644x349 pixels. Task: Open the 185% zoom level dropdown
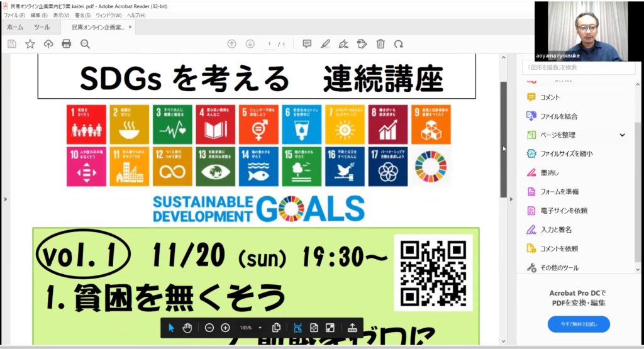tap(260, 328)
